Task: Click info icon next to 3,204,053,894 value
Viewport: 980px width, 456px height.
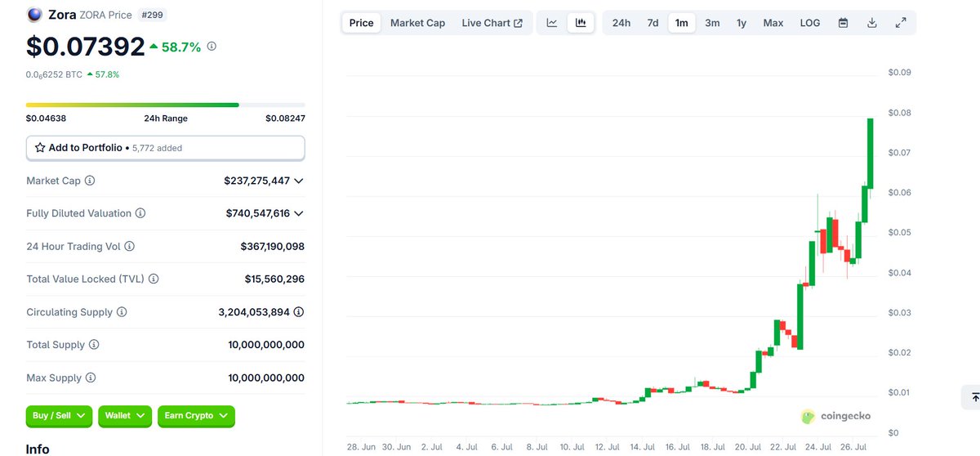Action: click(299, 312)
